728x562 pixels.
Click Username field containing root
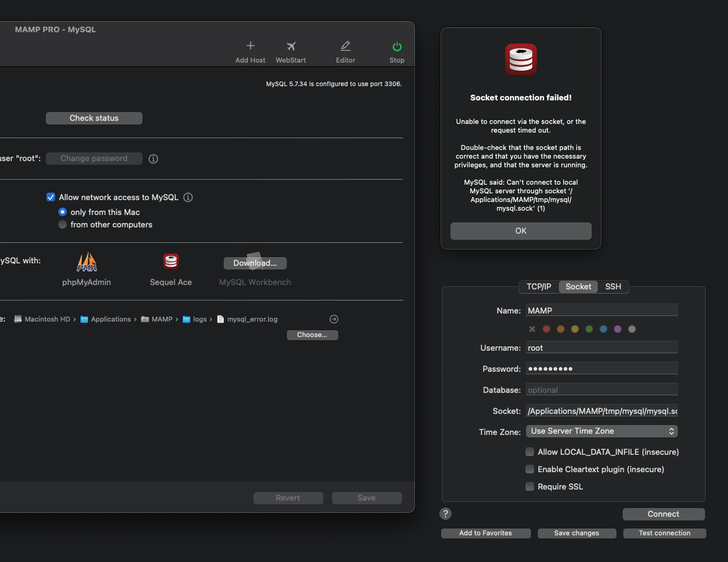[x=602, y=348]
